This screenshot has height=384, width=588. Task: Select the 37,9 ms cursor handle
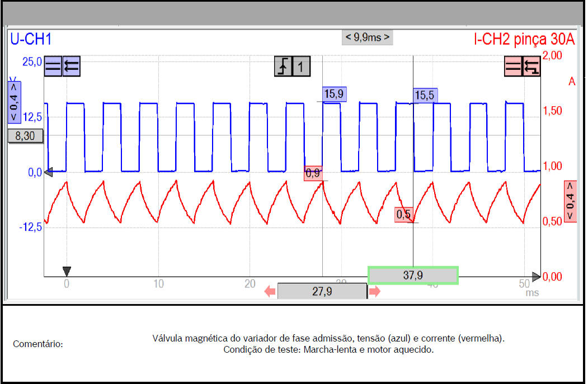tap(413, 275)
